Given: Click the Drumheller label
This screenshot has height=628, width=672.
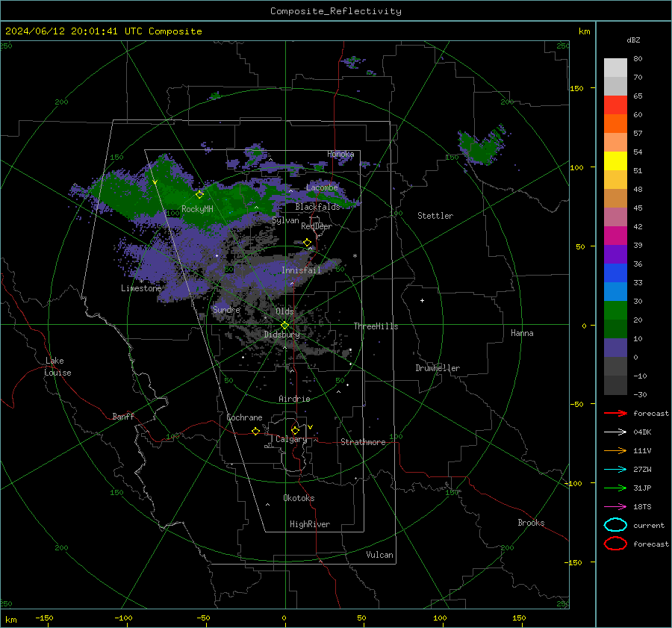Looking at the screenshot, I should click(438, 368).
